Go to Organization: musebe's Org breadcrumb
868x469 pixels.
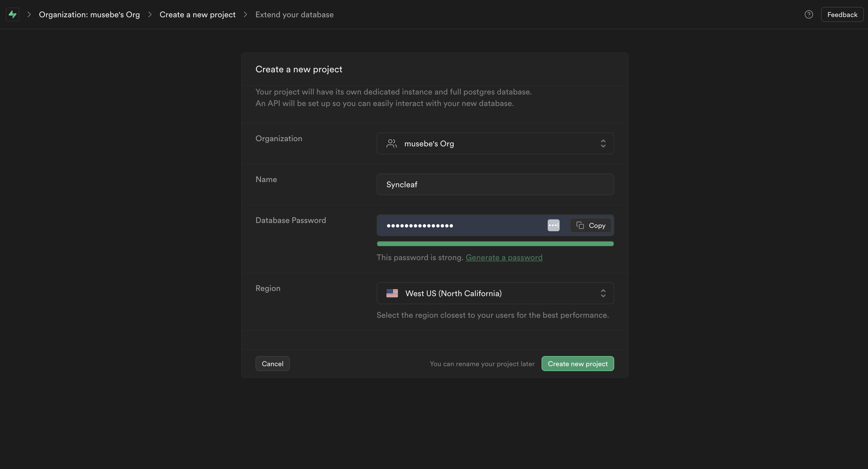(x=89, y=14)
